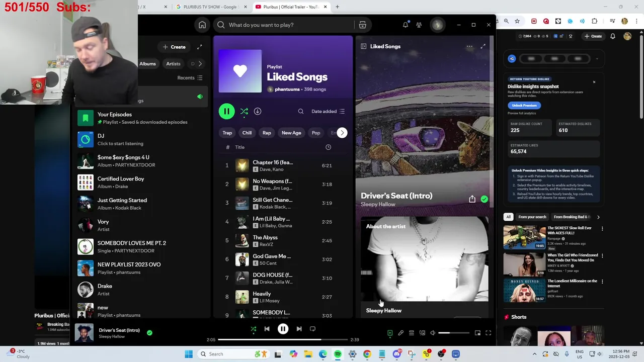The height and width of the screenshot is (362, 644).
Task: Expand Your Library to full view
Action: coord(200,47)
